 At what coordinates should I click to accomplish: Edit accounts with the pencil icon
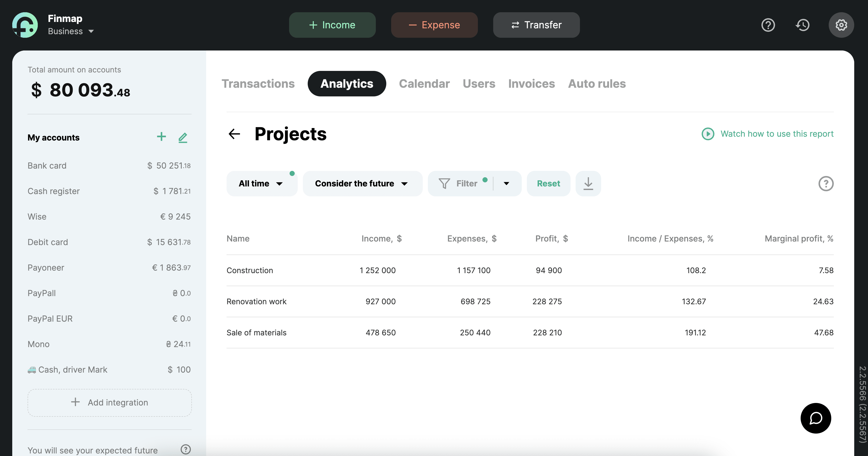tap(183, 137)
